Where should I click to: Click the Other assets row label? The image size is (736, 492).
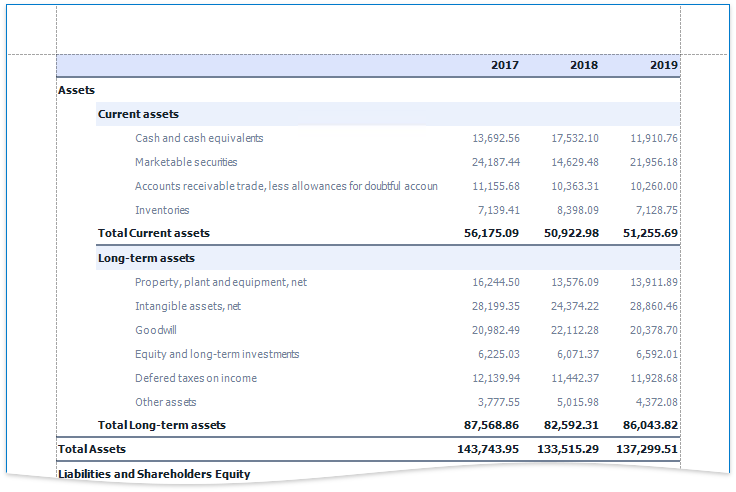pos(166,402)
